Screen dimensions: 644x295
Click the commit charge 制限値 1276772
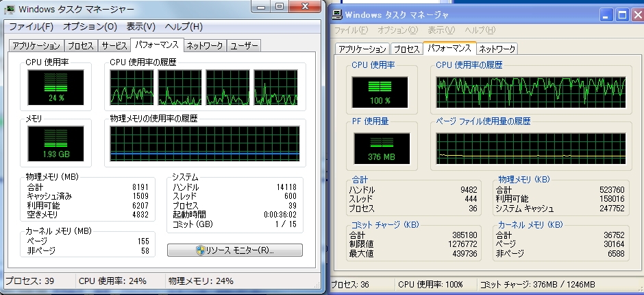click(x=464, y=244)
